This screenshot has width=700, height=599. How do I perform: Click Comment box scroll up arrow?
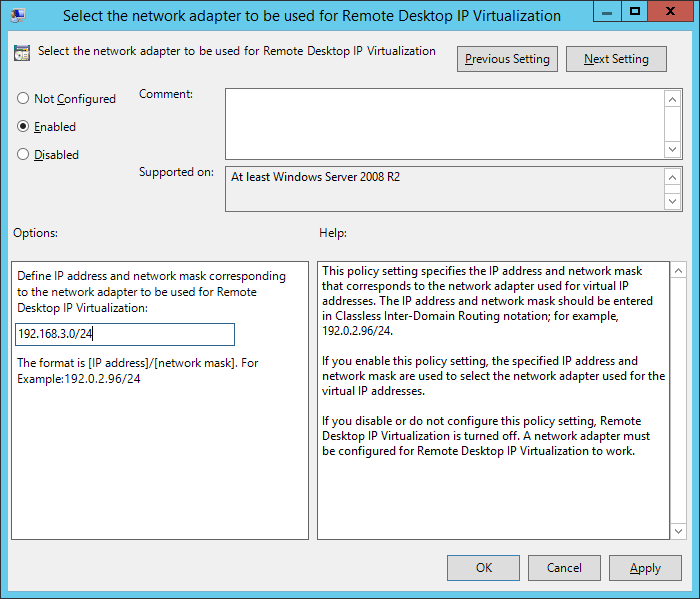pos(673,99)
